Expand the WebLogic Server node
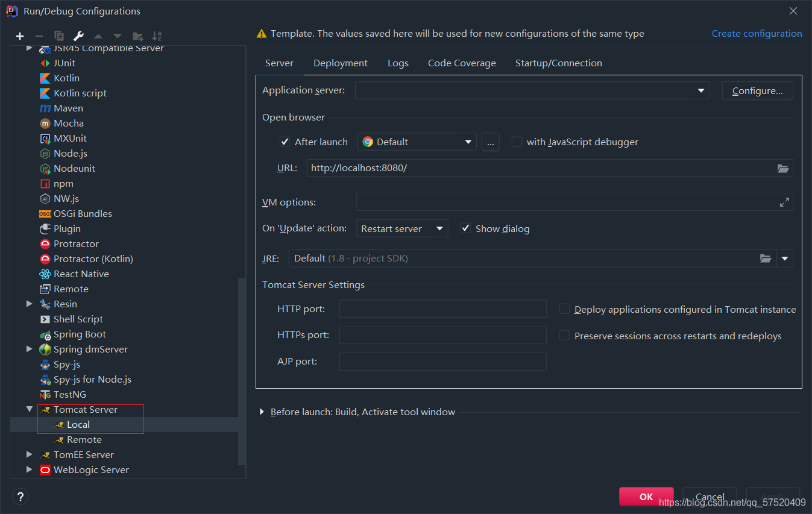Viewport: 812px width, 514px height. [x=29, y=469]
